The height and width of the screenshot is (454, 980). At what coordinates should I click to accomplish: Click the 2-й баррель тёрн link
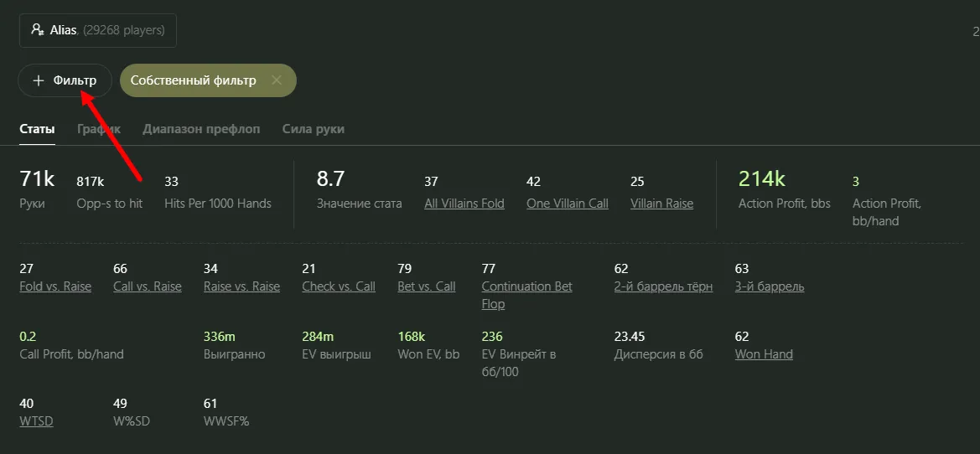663,286
